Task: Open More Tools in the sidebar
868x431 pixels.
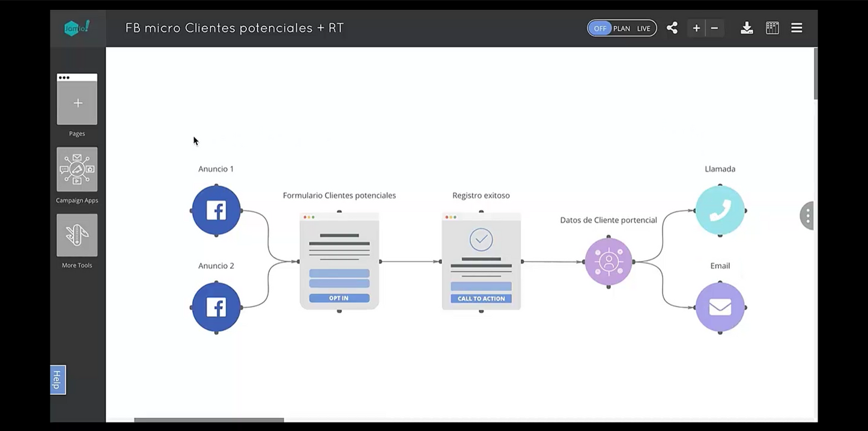Action: pos(76,234)
